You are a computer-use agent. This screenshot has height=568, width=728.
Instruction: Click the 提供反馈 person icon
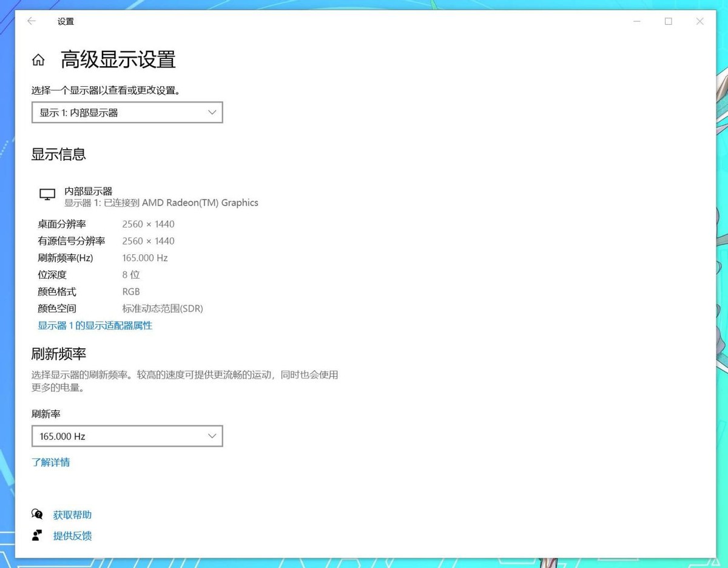(x=37, y=535)
